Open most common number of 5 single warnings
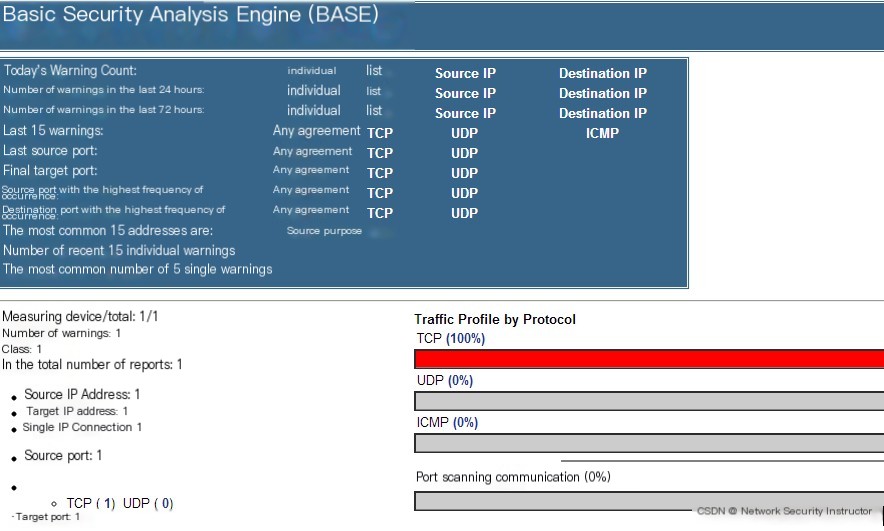Viewport: 884px width, 531px height. 138,269
